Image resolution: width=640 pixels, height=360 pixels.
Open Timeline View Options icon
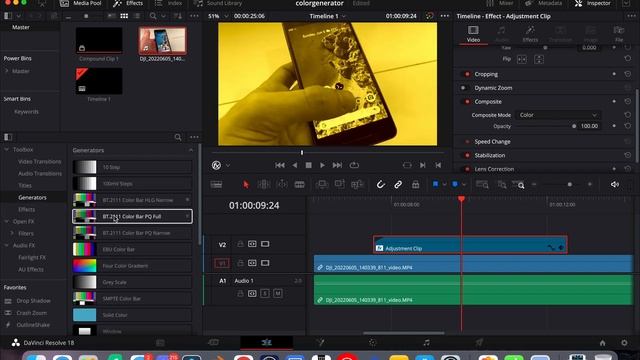pos(216,184)
